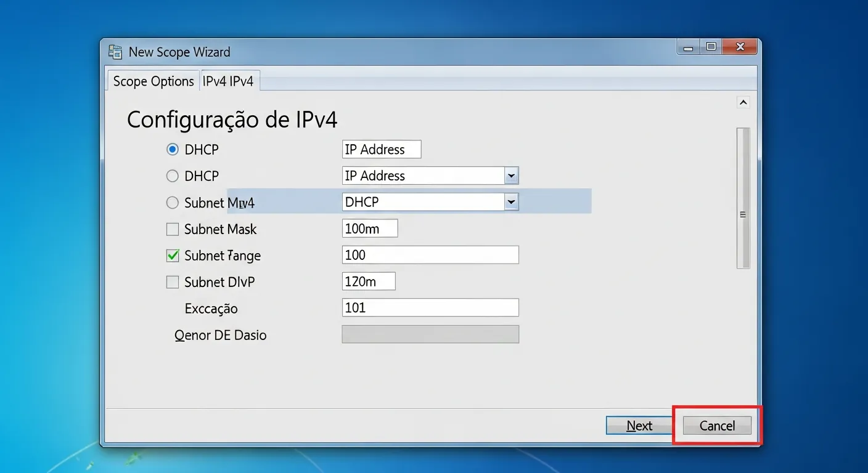Click the scroll up arrow
868x473 pixels.
click(743, 102)
